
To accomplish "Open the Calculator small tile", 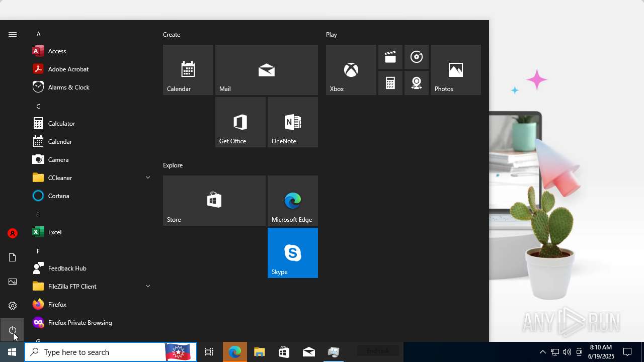I will (x=390, y=83).
